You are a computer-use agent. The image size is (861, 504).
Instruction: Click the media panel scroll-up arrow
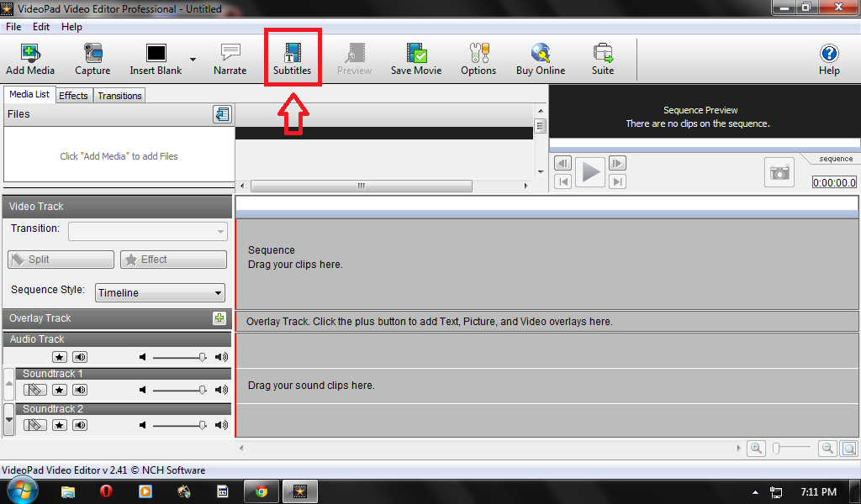pos(541,111)
